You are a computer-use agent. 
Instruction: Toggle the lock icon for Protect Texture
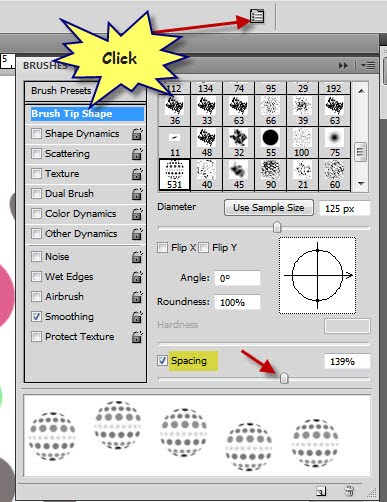[x=137, y=337]
